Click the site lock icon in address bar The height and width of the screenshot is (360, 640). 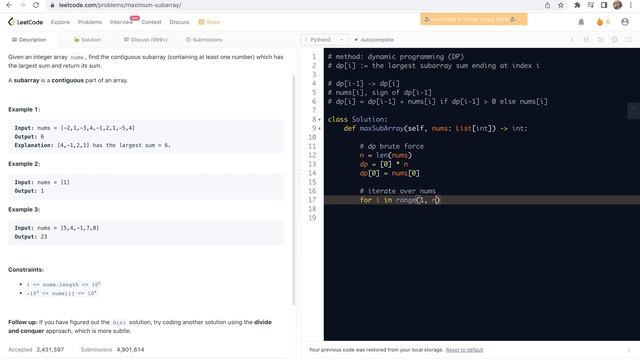pos(52,5)
